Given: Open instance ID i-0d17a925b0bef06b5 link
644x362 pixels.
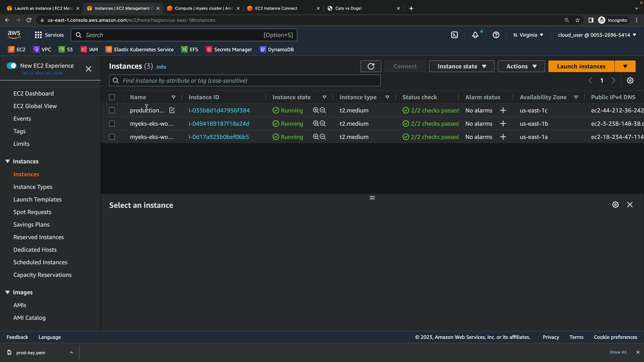Looking at the screenshot, I should [219, 137].
